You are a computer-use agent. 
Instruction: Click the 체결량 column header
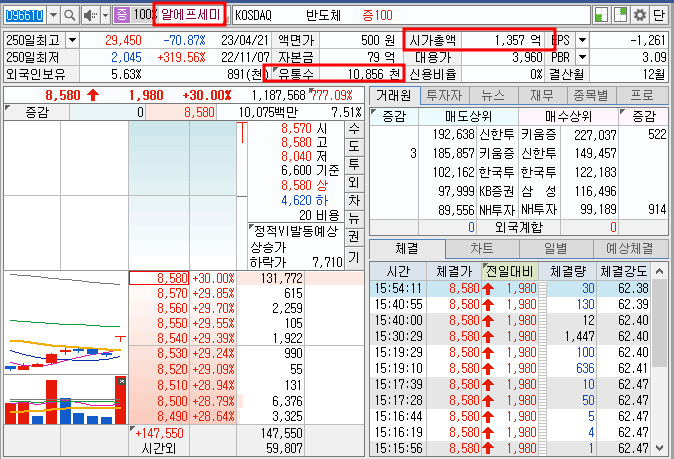(x=567, y=271)
